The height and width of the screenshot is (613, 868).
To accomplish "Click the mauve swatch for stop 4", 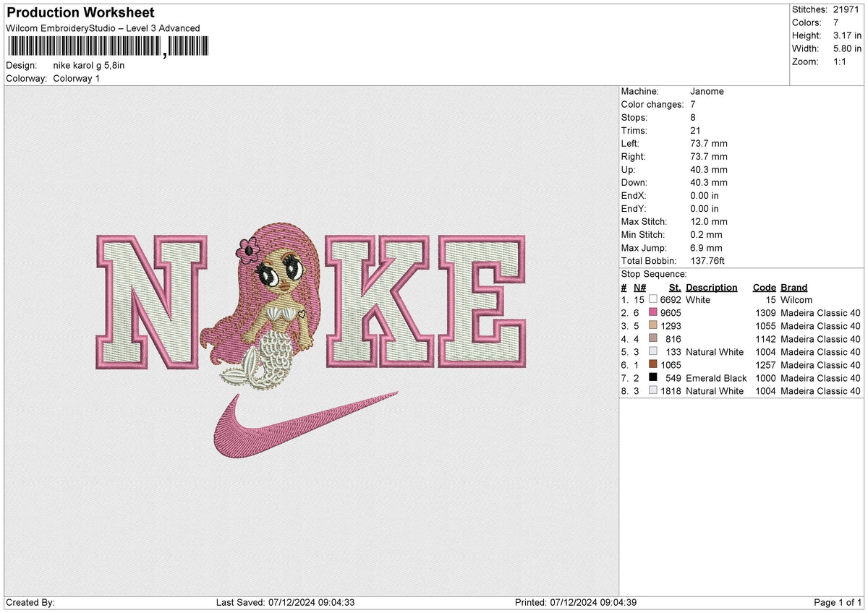I will click(653, 338).
